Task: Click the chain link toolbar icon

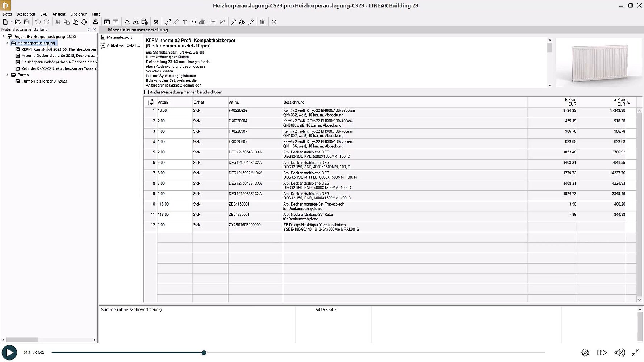Action: pyautogui.click(x=168, y=22)
